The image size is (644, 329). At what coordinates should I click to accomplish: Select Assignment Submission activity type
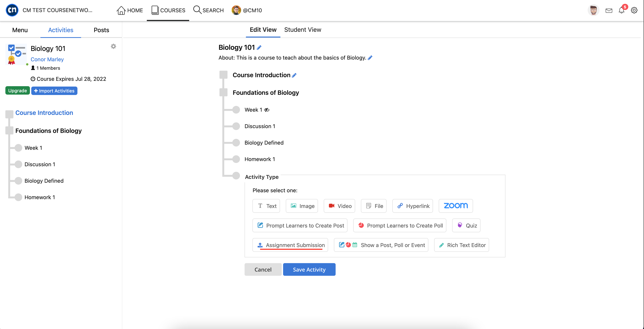tap(290, 245)
